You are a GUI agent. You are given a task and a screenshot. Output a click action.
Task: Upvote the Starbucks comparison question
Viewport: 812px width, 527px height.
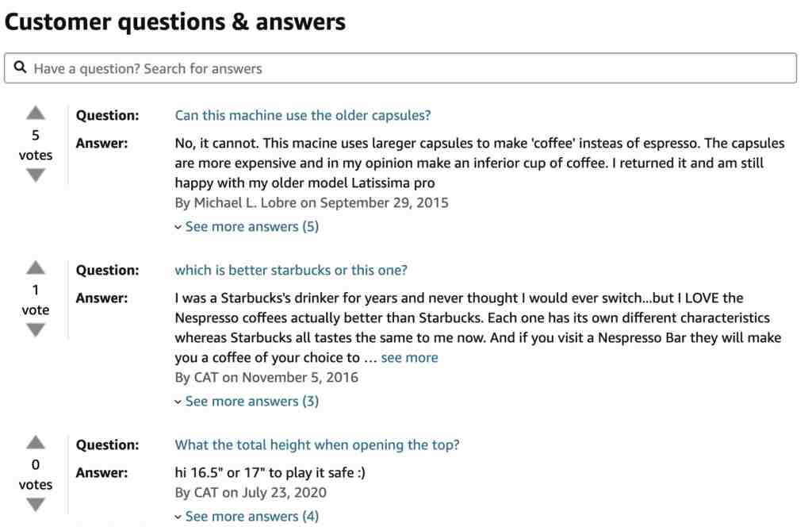36,267
